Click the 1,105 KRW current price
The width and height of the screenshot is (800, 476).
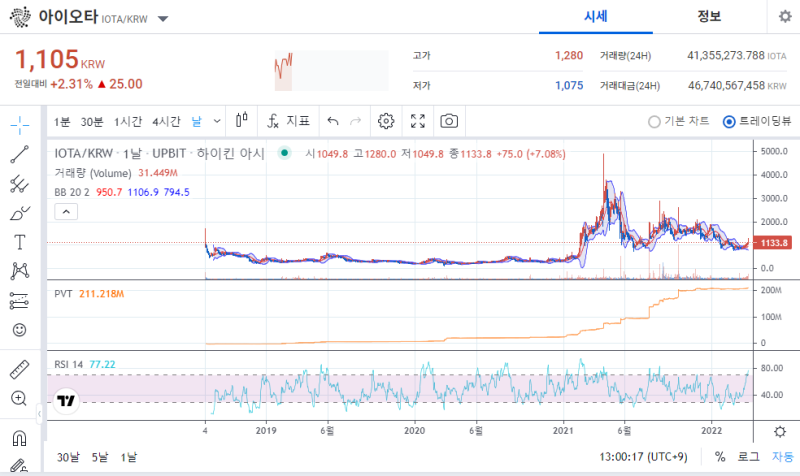coord(60,60)
